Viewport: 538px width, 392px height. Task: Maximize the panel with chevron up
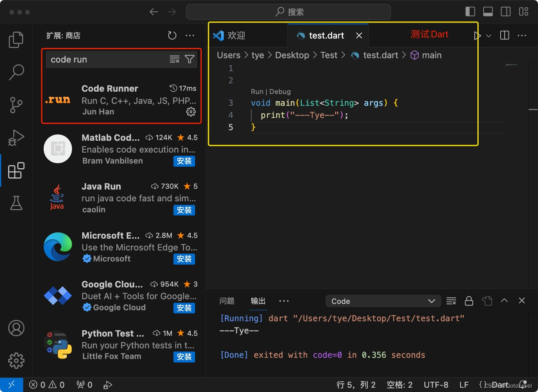[504, 300]
